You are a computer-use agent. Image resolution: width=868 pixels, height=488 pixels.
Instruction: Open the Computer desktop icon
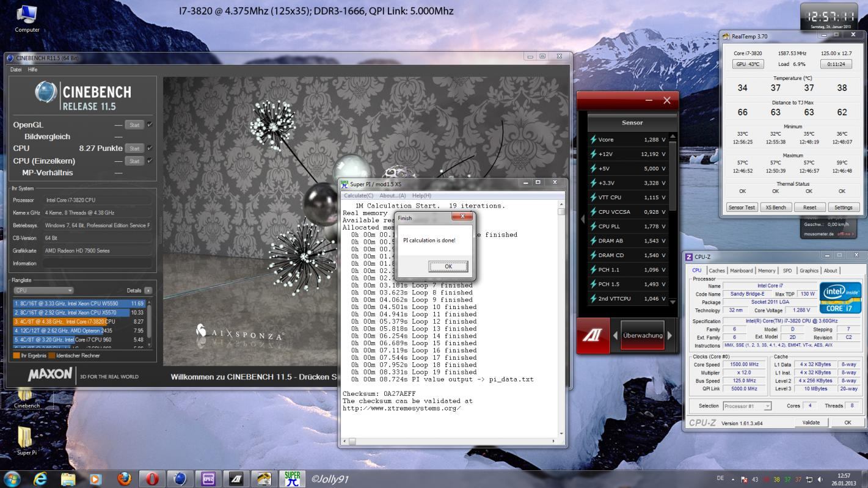(27, 18)
